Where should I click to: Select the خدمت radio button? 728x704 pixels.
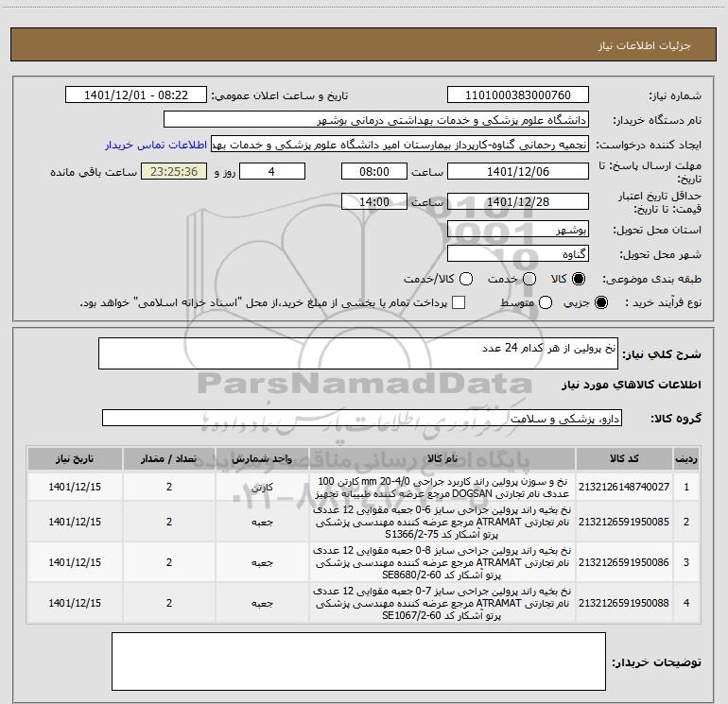coord(529,279)
